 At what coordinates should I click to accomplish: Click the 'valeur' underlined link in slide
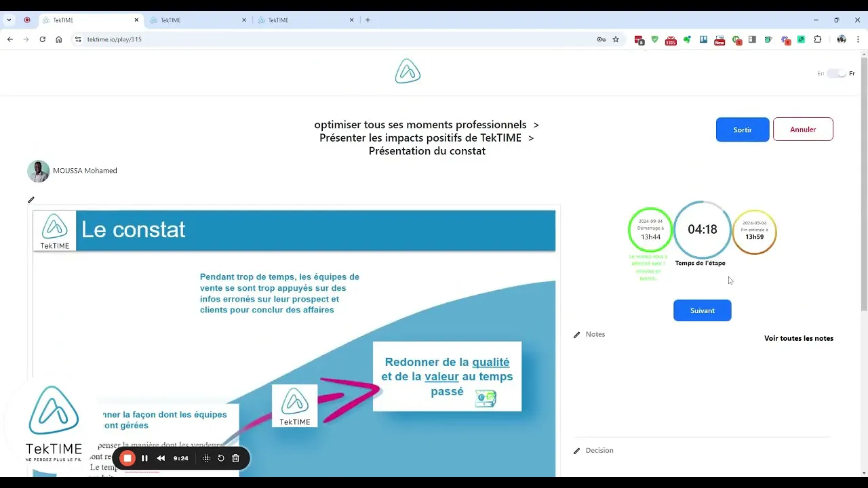coord(442,376)
